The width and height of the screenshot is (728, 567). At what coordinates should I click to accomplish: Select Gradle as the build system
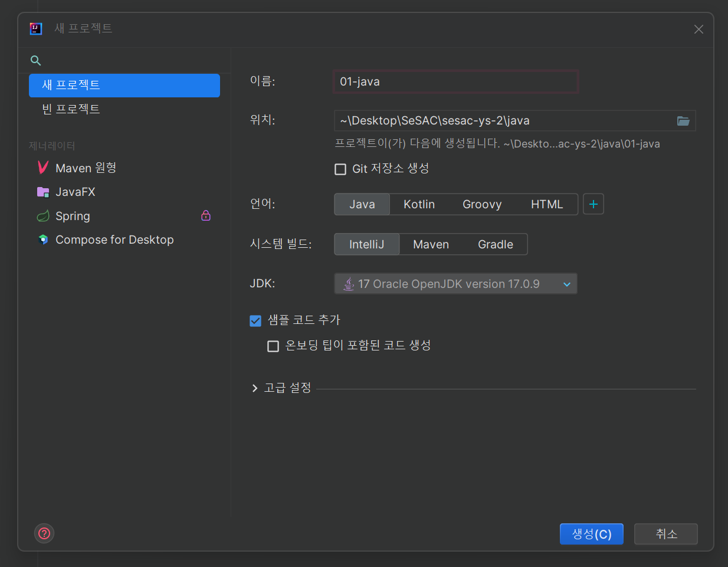point(495,244)
